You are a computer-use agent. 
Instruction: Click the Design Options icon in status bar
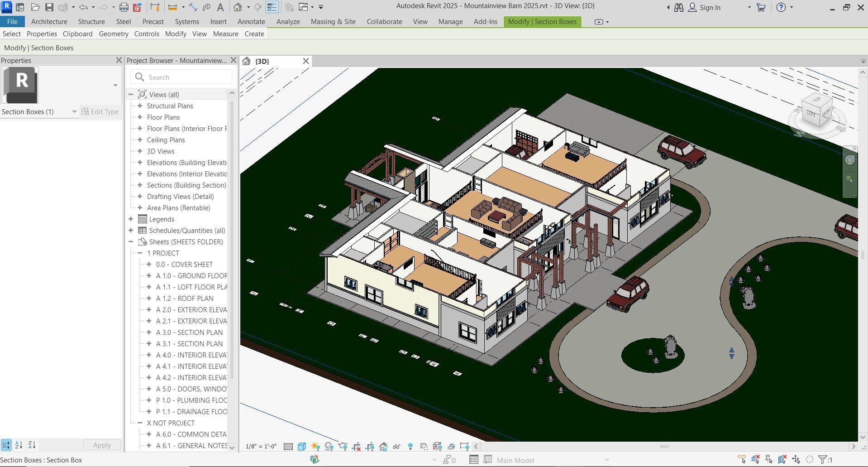pos(474,460)
